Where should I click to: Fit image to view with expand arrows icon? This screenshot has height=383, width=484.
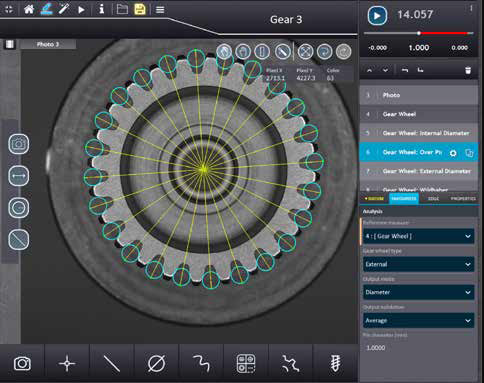305,52
